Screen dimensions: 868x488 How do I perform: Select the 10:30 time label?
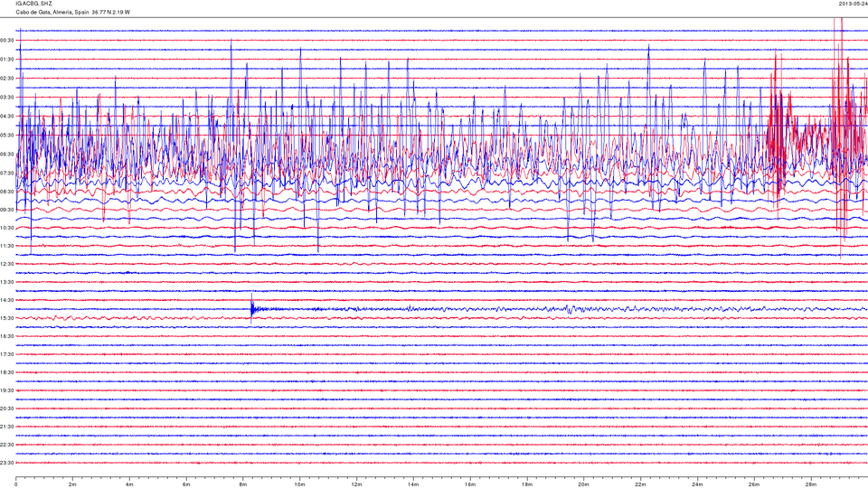click(6, 228)
